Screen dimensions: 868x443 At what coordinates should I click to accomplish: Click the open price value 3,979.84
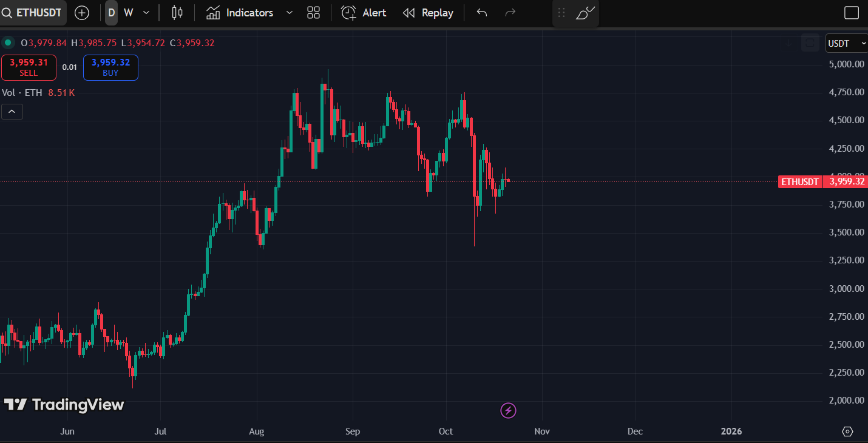click(47, 42)
